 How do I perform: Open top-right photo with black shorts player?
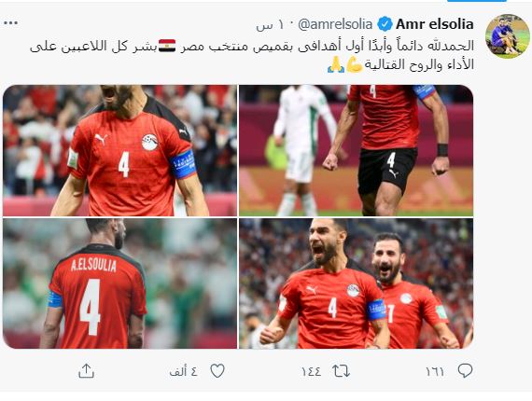(x=356, y=150)
